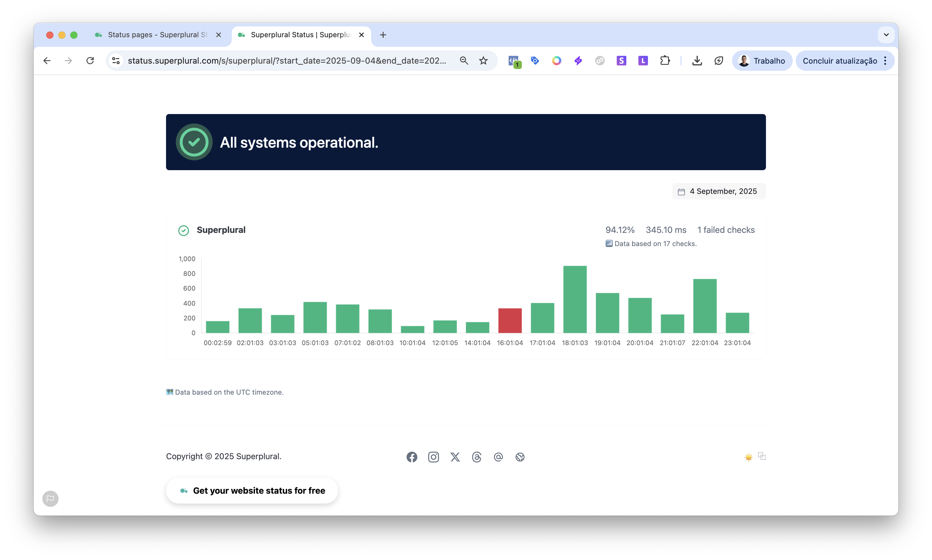This screenshot has height=560, width=932.
Task: Click the Facebook icon in footer
Action: (412, 457)
